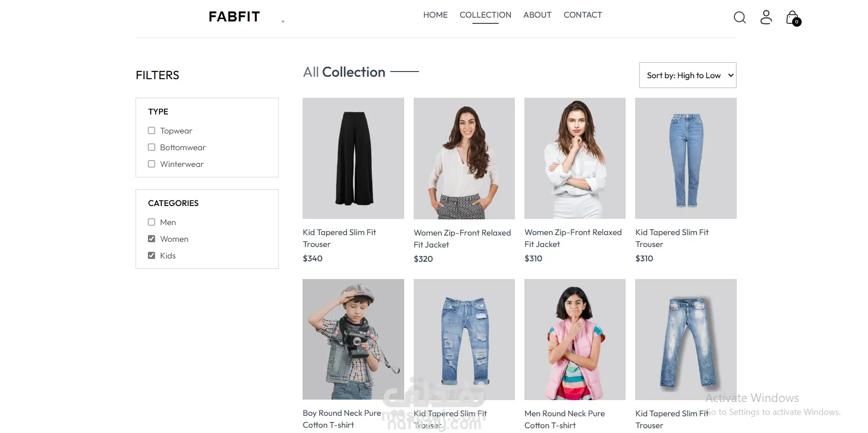Viewport: 868px width, 433px height.
Task: Open the CONTACT page link
Action: point(583,15)
